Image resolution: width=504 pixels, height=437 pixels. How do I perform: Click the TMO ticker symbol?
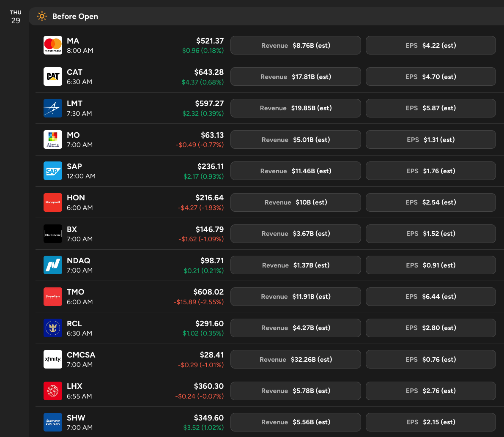point(76,292)
